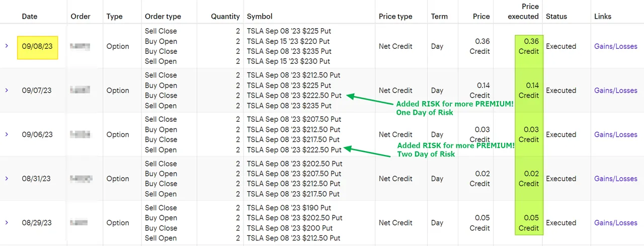Click the blurred order number for 08/29/23
Image resolution: width=644 pixels, height=246 pixels.
point(79,222)
